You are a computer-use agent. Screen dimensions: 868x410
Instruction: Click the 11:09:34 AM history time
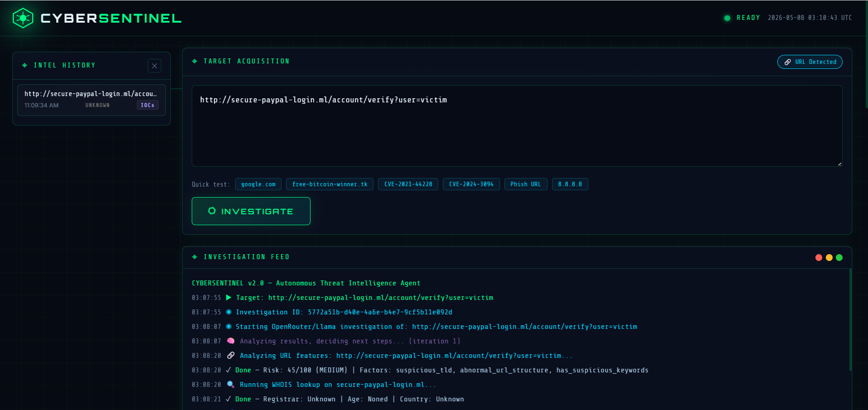pos(41,105)
